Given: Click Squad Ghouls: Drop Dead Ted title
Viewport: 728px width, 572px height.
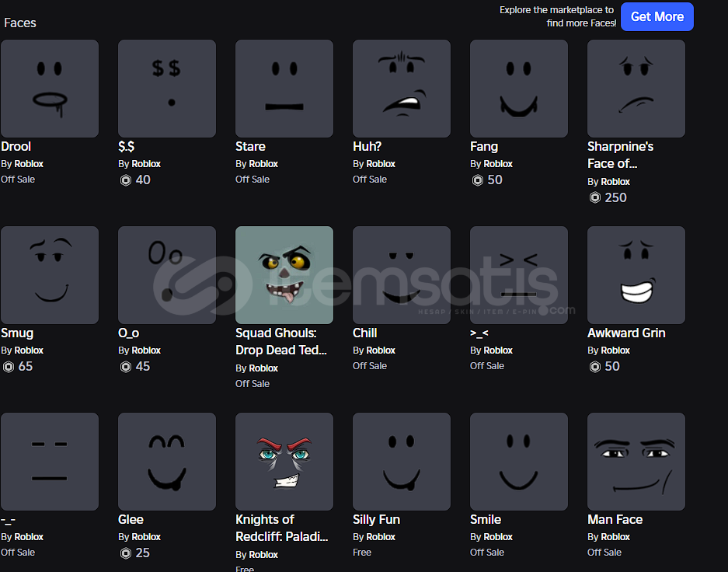Looking at the screenshot, I should coord(281,342).
